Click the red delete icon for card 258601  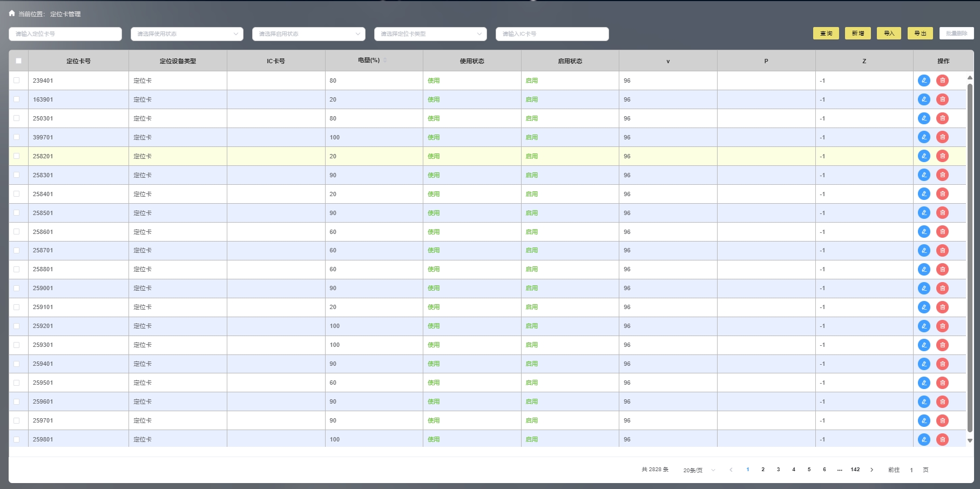[x=942, y=232]
